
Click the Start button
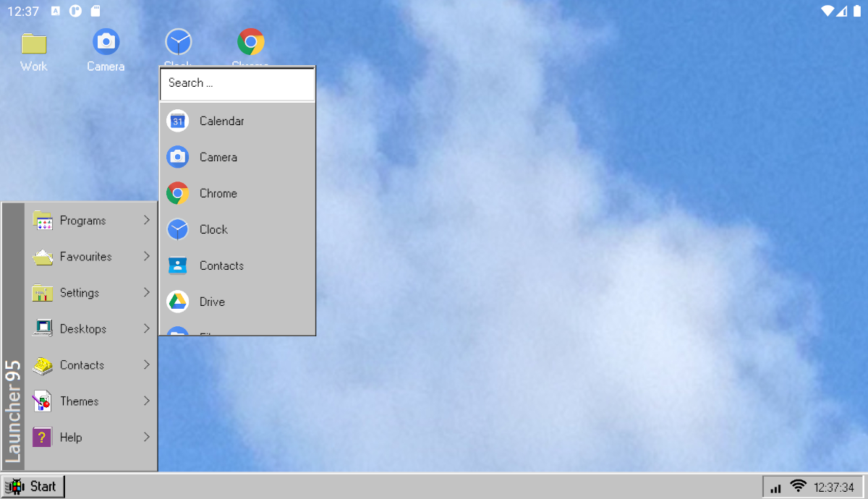pyautogui.click(x=33, y=487)
